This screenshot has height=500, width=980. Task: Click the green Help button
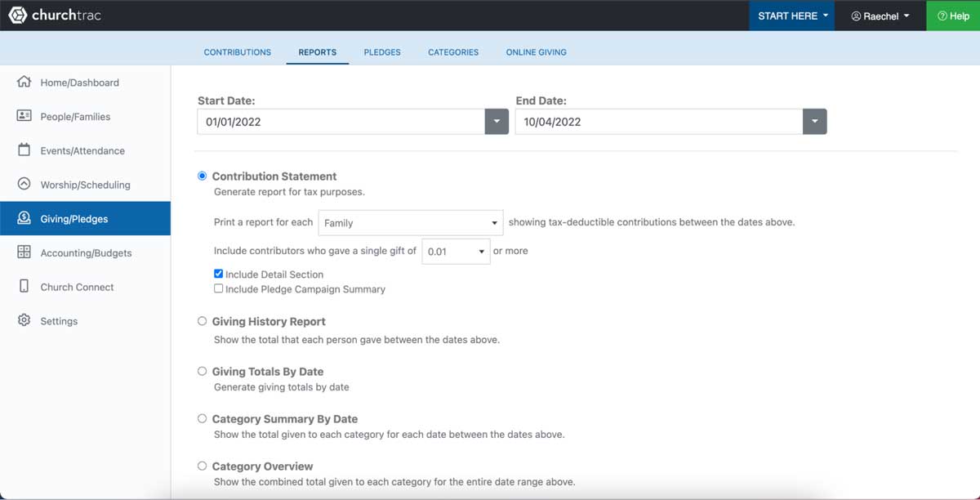953,15
